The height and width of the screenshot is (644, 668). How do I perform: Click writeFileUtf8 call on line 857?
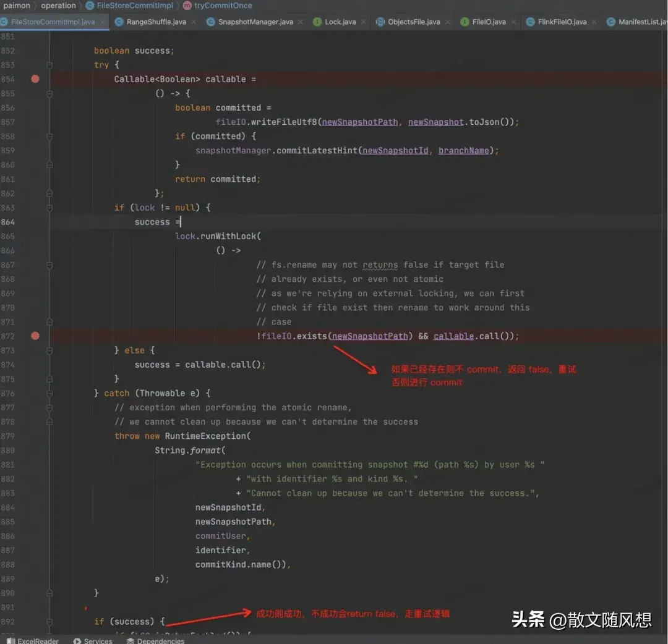click(284, 122)
